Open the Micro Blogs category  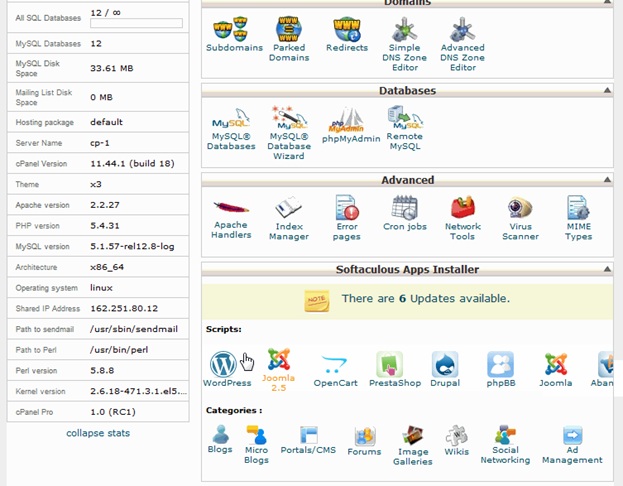tap(256, 445)
